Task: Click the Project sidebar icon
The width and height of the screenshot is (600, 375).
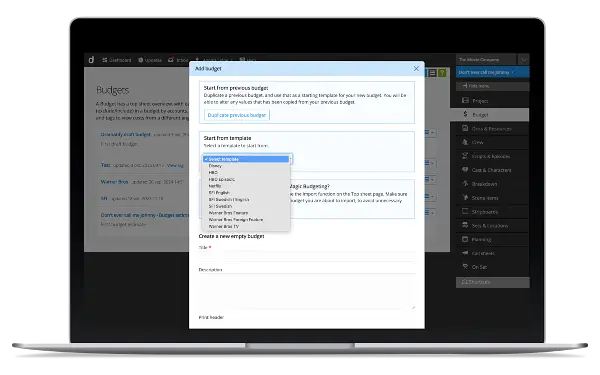Action: tap(465, 101)
